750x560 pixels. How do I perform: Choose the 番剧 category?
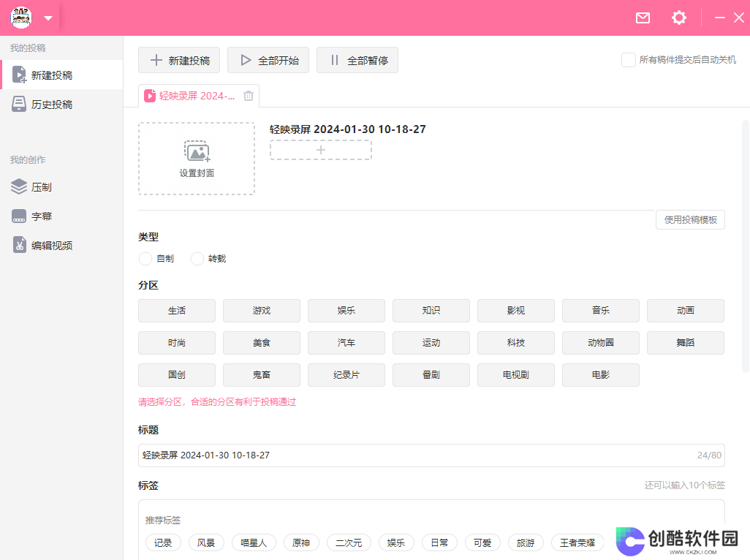point(431,375)
